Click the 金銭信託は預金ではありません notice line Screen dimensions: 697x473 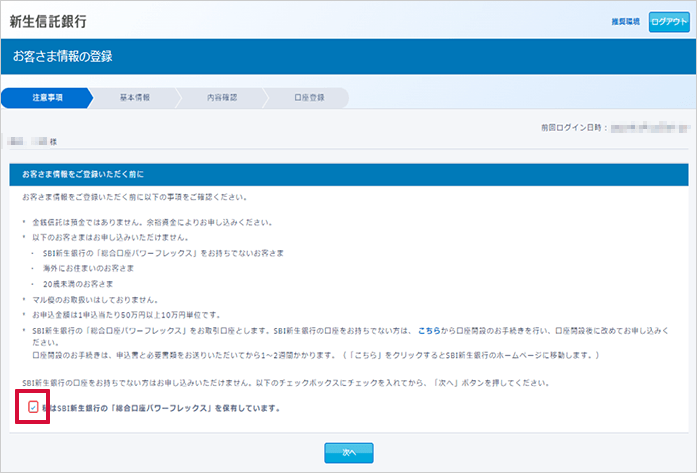pyautogui.click(x=124, y=221)
